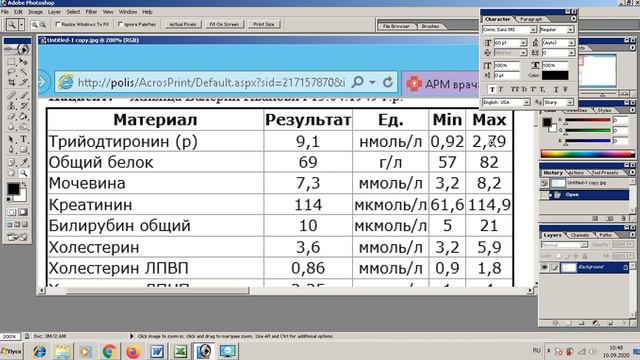Select the History Brush tool

(23, 106)
